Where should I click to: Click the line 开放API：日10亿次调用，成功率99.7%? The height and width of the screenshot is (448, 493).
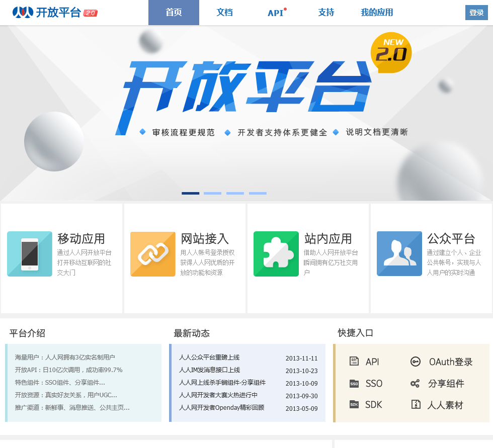point(68,370)
